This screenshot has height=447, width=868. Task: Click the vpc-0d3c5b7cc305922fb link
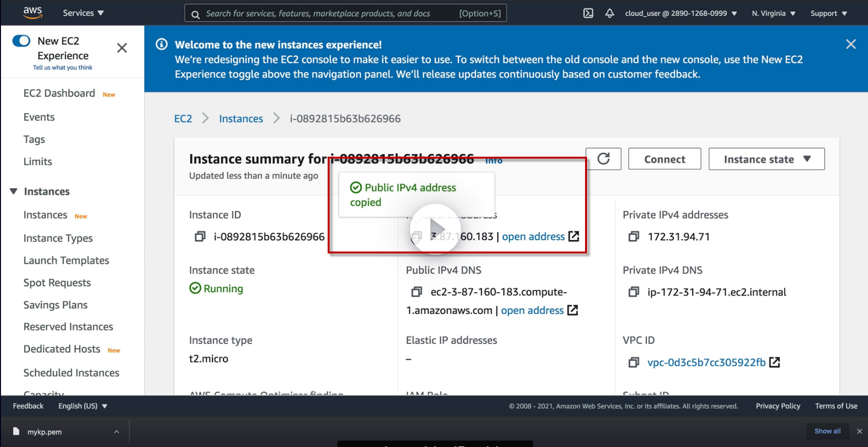point(706,363)
